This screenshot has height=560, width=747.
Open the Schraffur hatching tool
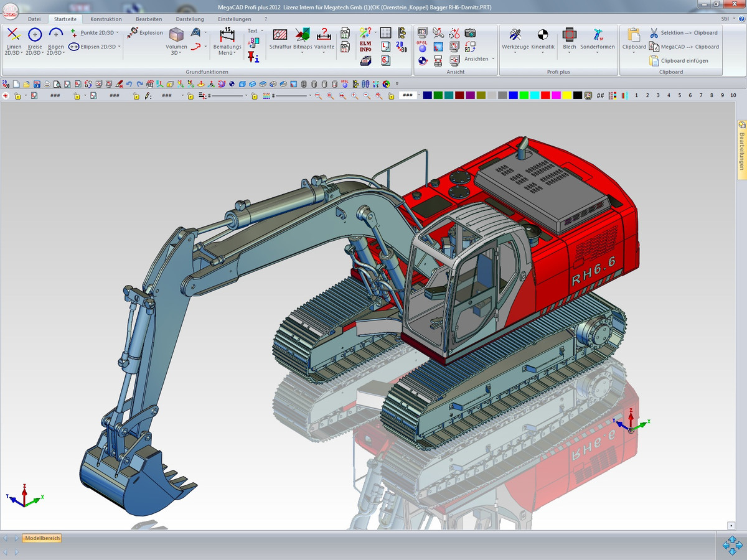tap(280, 35)
